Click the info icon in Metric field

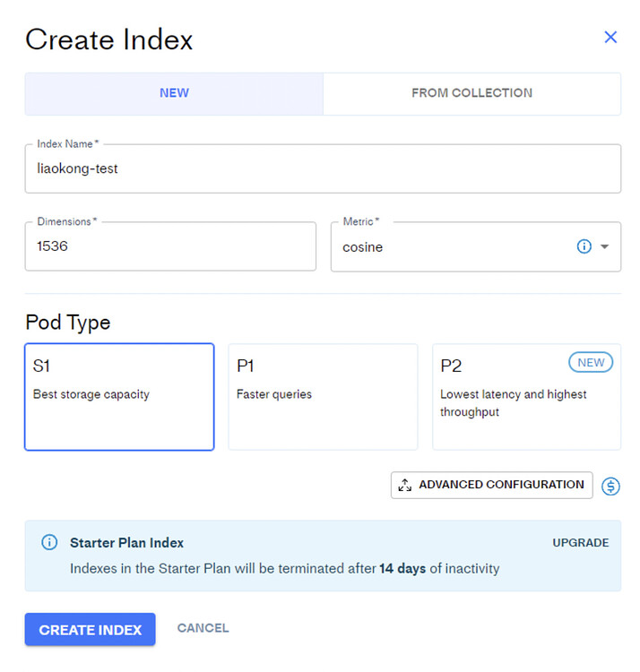584,246
